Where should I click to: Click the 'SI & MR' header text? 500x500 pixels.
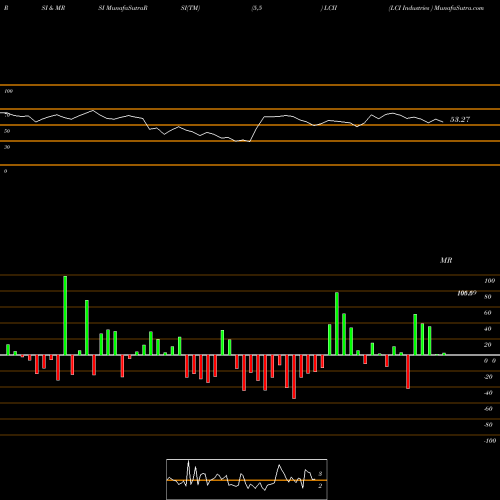[53, 8]
